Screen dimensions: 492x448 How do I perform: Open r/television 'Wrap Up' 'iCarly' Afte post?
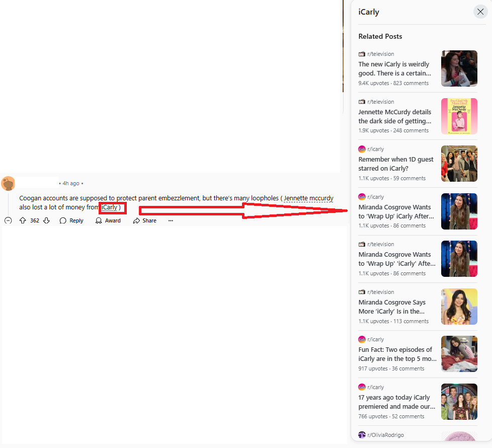tap(397, 259)
